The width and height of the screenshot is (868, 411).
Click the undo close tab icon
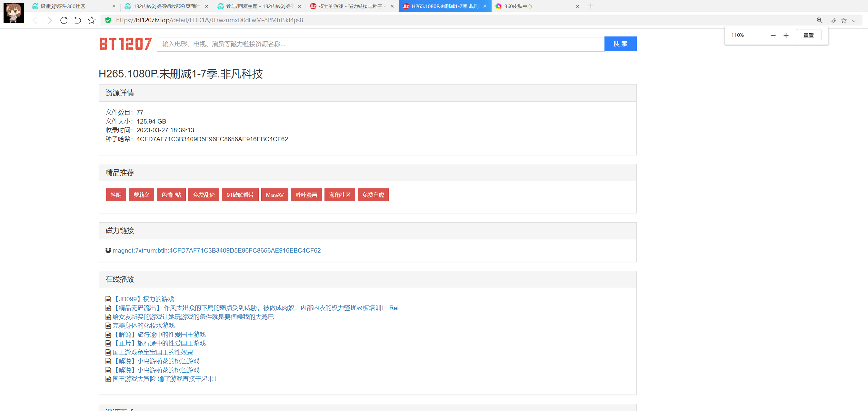[x=77, y=21]
